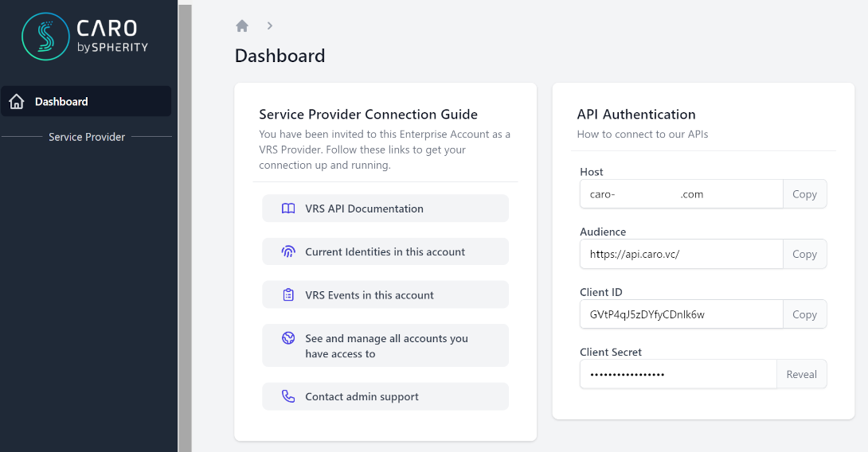Click the clipboard icon for VRS Events

[288, 295]
